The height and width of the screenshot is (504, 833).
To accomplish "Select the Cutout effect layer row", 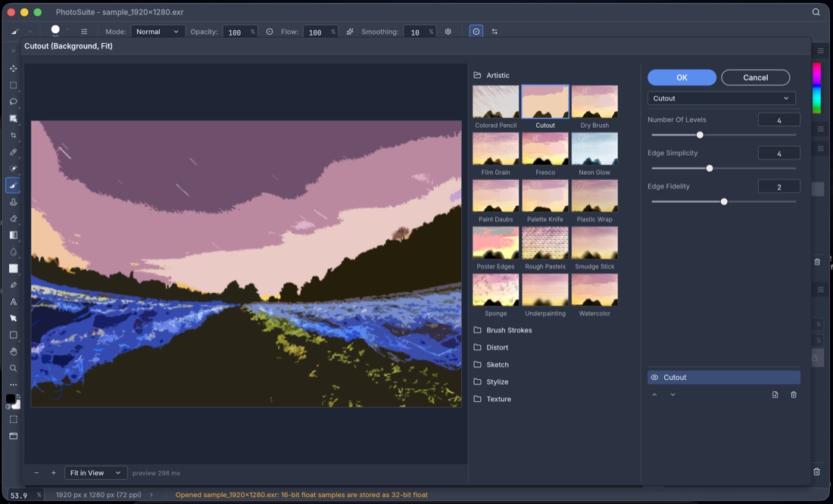I will 723,378.
